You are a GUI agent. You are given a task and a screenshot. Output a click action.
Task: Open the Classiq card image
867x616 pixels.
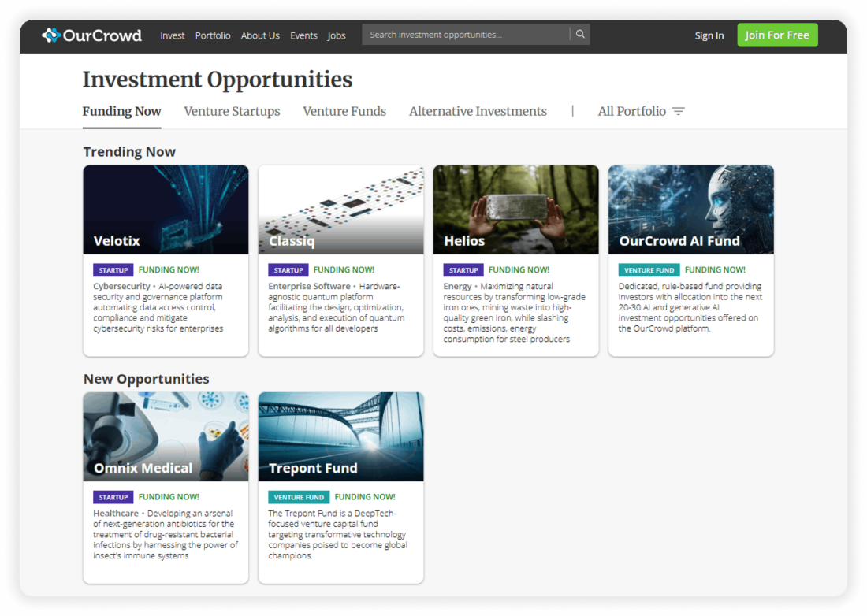click(340, 209)
